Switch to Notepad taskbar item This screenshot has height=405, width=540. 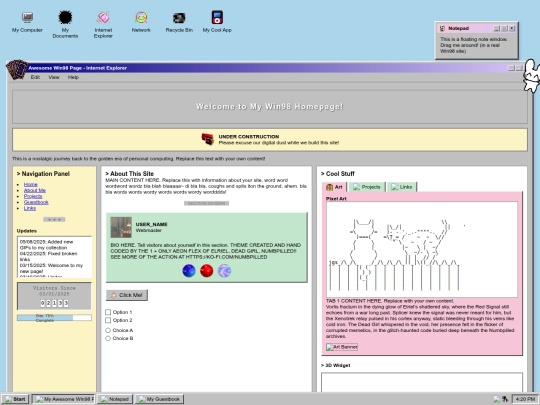[x=115, y=399]
